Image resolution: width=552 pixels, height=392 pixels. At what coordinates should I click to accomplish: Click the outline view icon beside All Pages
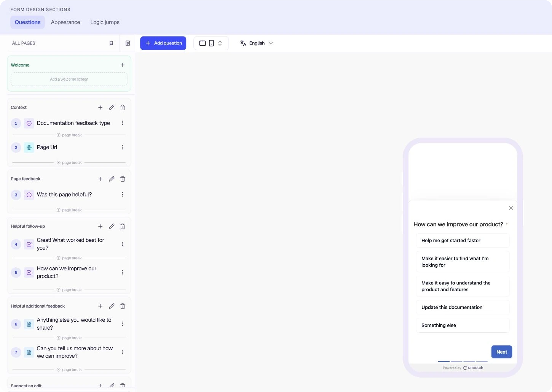point(111,43)
